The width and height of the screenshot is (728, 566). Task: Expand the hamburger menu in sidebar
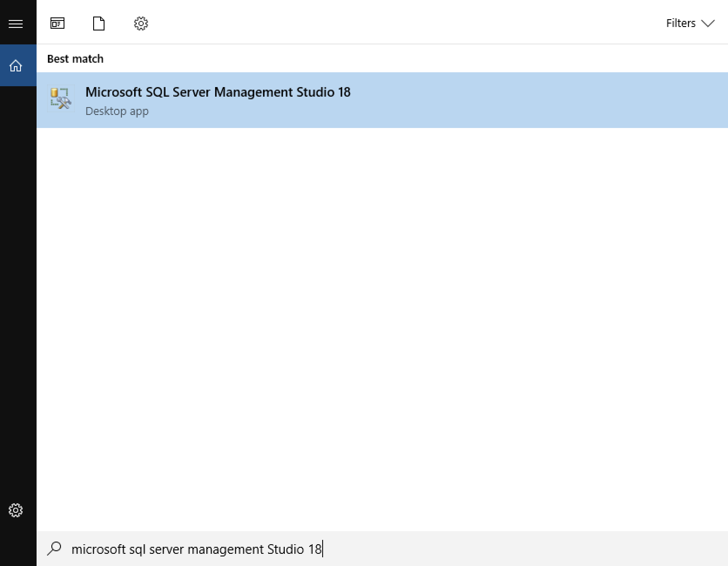16,24
